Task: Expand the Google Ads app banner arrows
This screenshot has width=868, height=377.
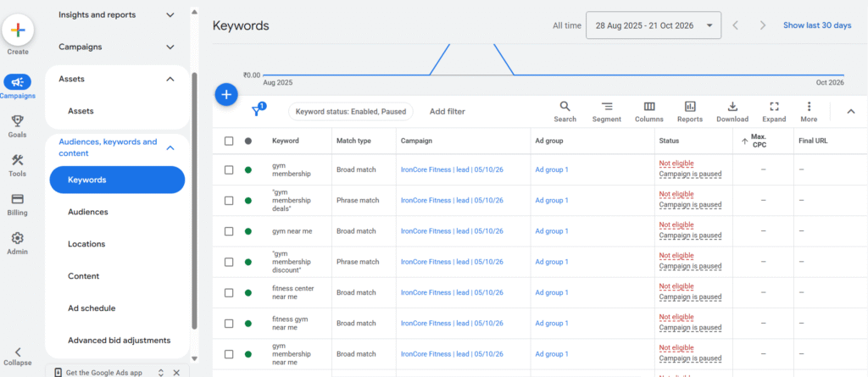Action: (161, 373)
